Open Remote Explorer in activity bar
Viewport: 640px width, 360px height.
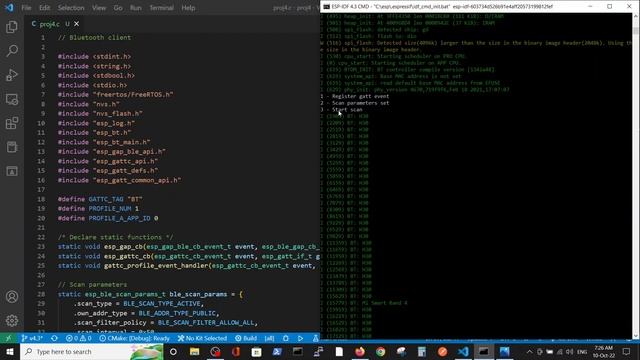tap(12, 99)
